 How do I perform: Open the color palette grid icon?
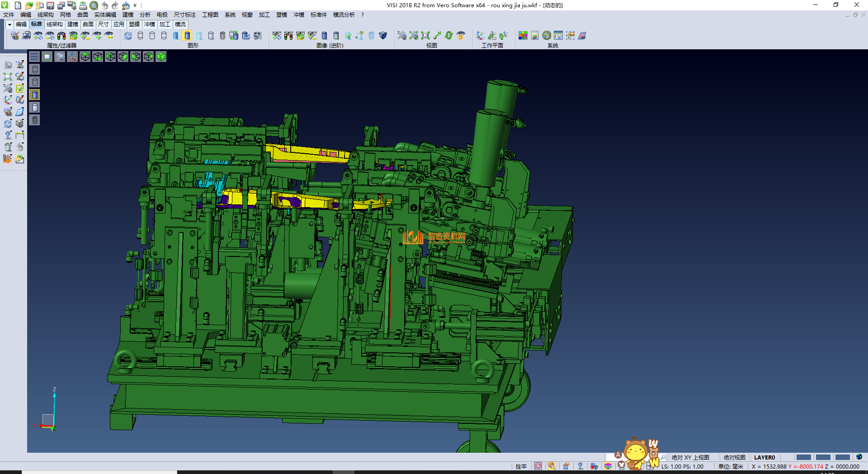523,36
